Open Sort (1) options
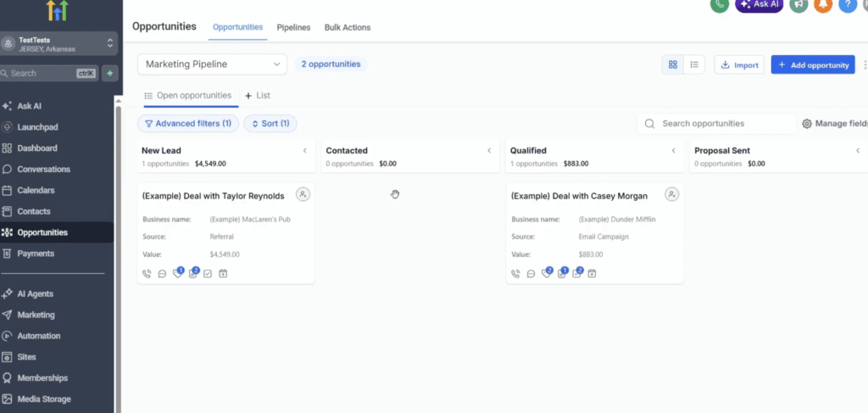The height and width of the screenshot is (413, 868). [270, 124]
